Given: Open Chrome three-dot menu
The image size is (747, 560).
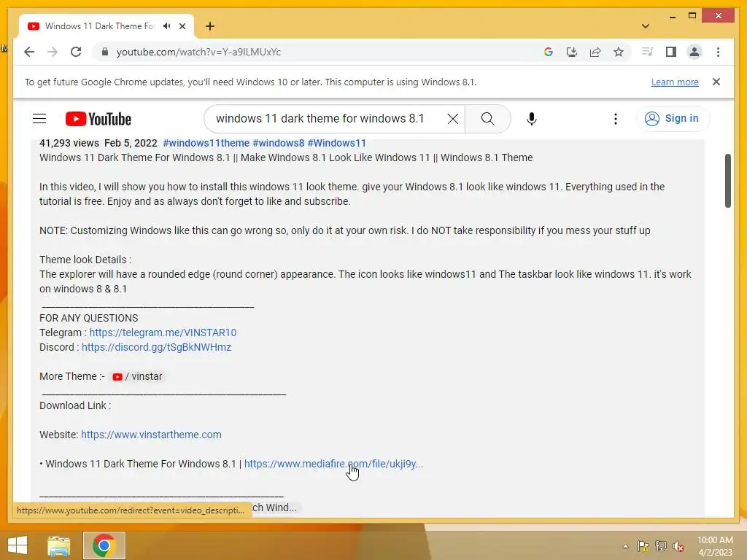Looking at the screenshot, I should tap(718, 52).
